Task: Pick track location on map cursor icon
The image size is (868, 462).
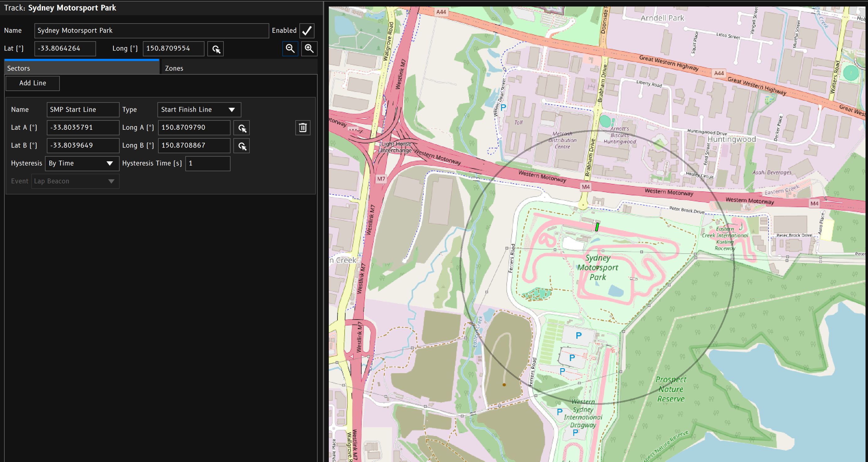Action: pos(216,49)
